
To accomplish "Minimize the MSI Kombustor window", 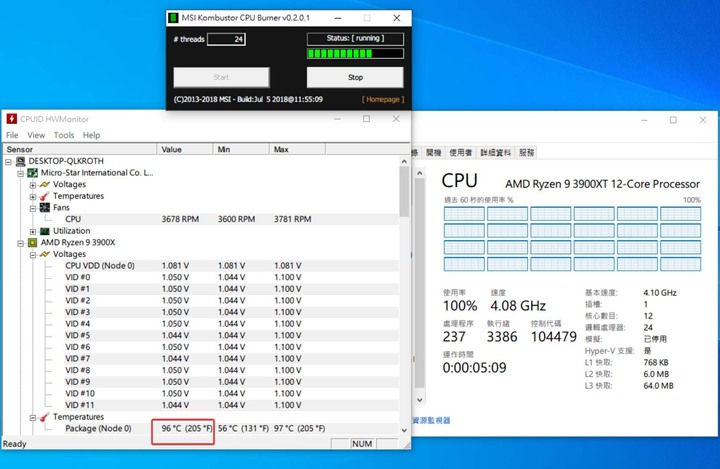I will (x=338, y=18).
